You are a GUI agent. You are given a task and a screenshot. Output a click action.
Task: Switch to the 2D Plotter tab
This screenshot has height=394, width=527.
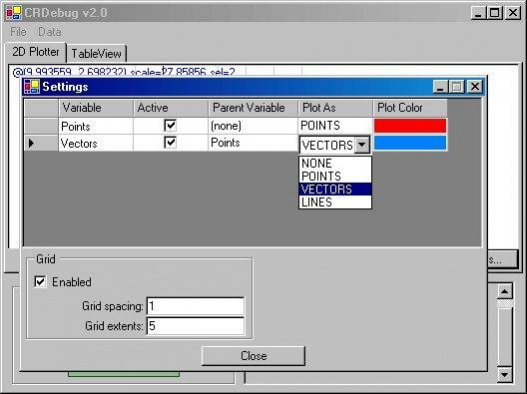point(36,52)
